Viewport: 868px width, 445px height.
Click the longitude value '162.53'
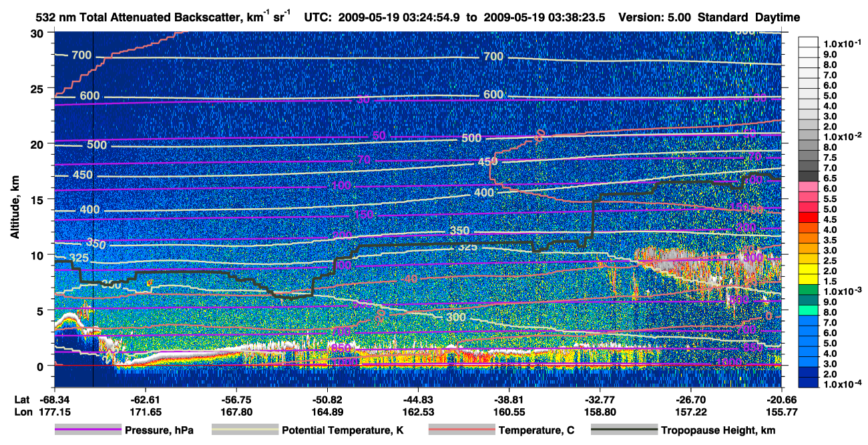[419, 412]
